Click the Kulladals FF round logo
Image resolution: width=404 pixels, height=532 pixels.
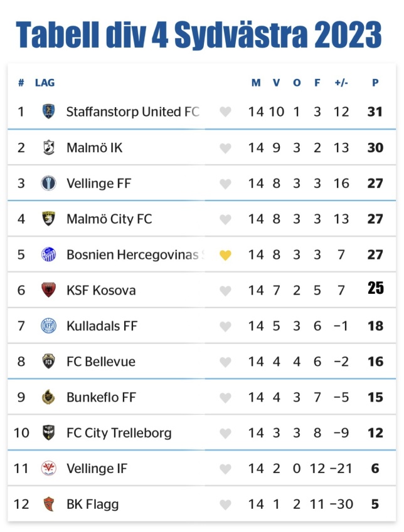pos(48,326)
